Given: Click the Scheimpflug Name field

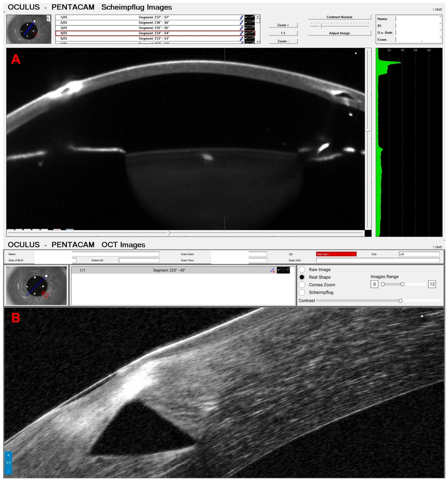Looking at the screenshot, I should click(x=418, y=19).
